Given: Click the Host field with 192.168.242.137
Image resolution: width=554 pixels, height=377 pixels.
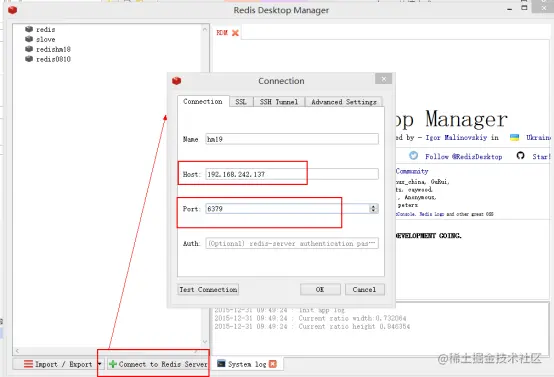Looking at the screenshot, I should coord(292,174).
